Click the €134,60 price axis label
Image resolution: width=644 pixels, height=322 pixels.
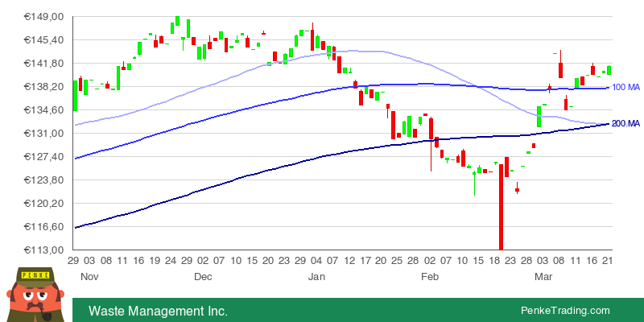coord(43,110)
